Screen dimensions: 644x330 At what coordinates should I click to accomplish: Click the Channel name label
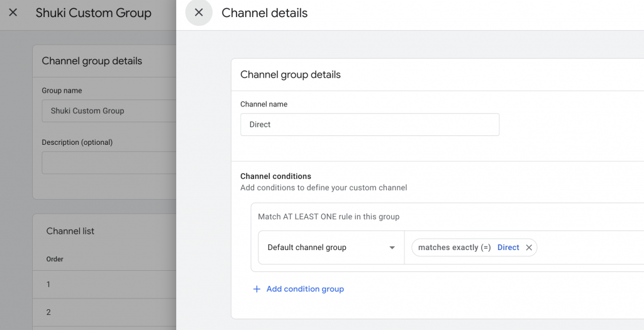click(x=264, y=104)
